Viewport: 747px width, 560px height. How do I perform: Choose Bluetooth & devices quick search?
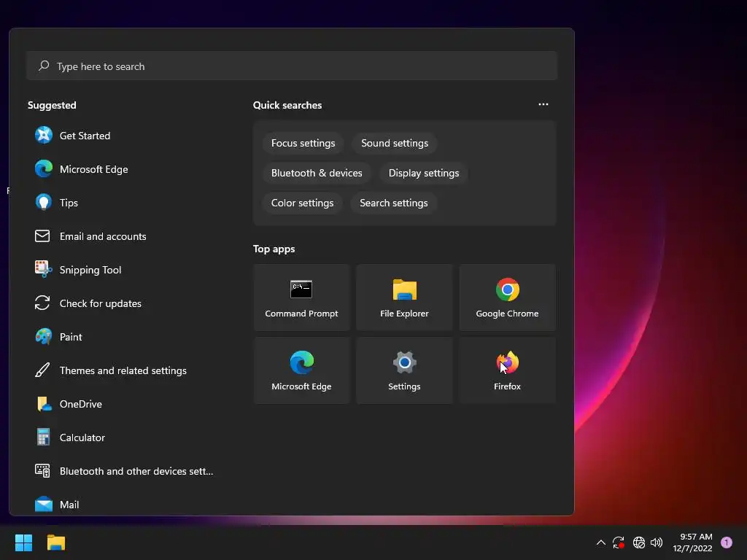[317, 174]
